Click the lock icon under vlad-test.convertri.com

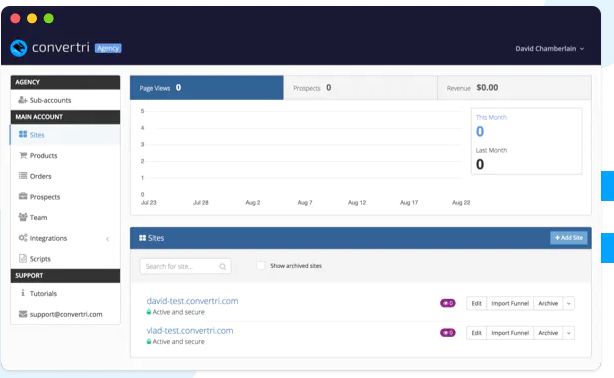149,342
